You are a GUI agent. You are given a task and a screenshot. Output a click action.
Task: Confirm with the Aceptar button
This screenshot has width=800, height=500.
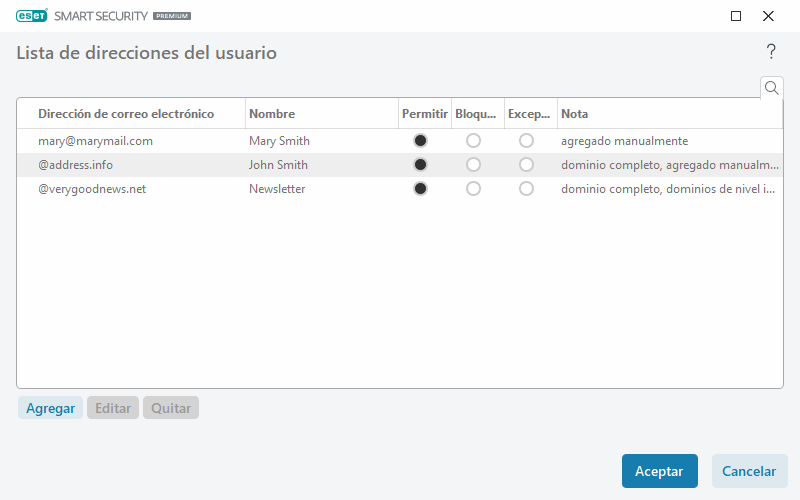659,471
